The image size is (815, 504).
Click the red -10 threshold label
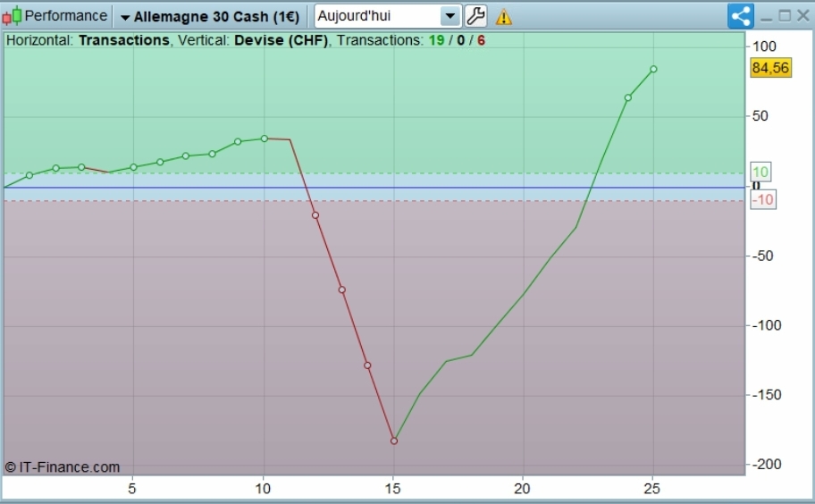(763, 199)
